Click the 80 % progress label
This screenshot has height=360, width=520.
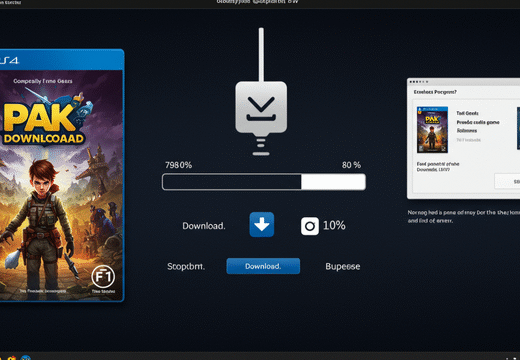coord(351,165)
